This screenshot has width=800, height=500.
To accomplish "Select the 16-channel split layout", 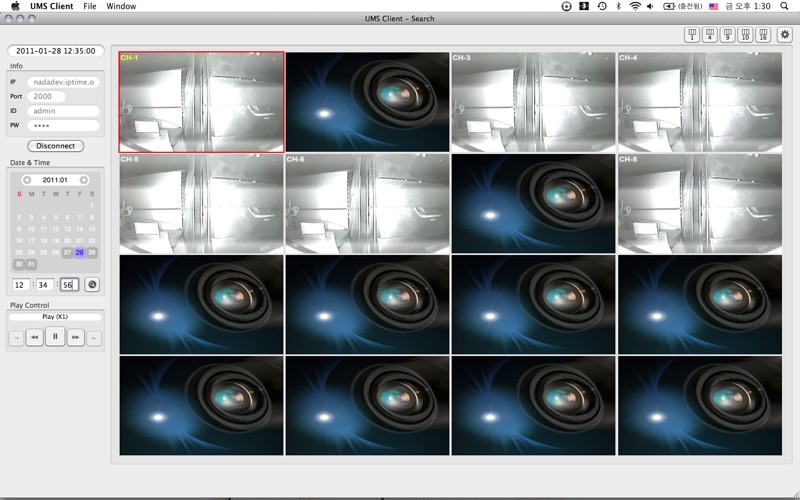I will [763, 35].
